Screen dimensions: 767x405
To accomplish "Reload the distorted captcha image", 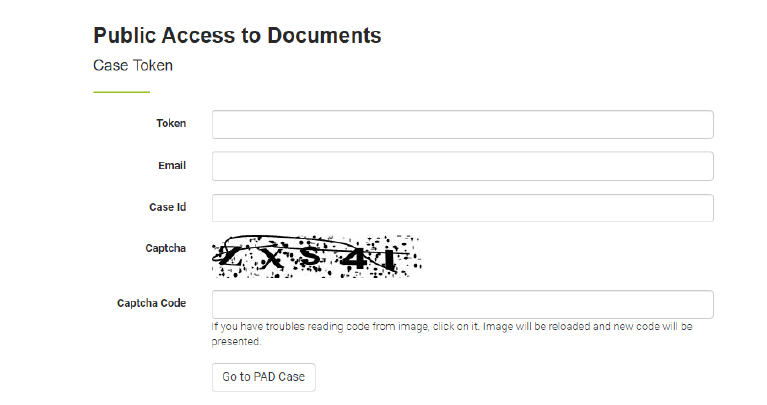I will pos(314,256).
